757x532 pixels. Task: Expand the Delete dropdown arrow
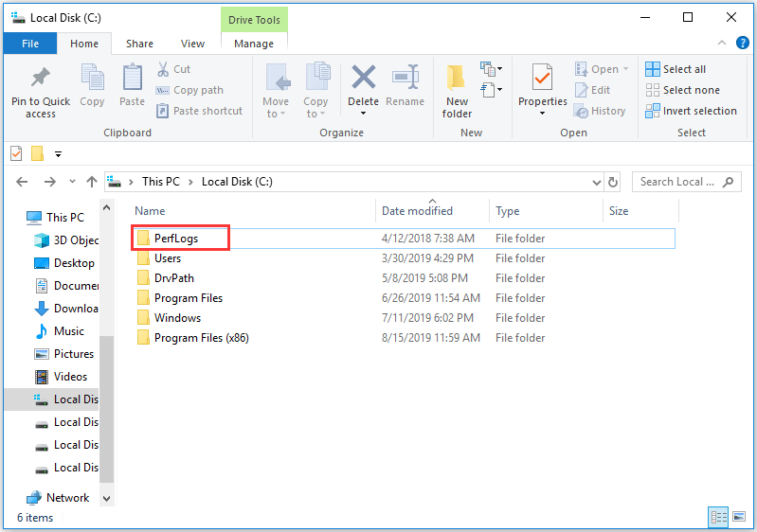[363, 114]
